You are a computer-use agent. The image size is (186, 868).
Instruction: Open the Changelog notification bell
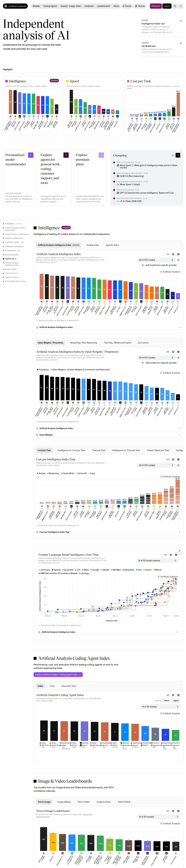coord(173,155)
